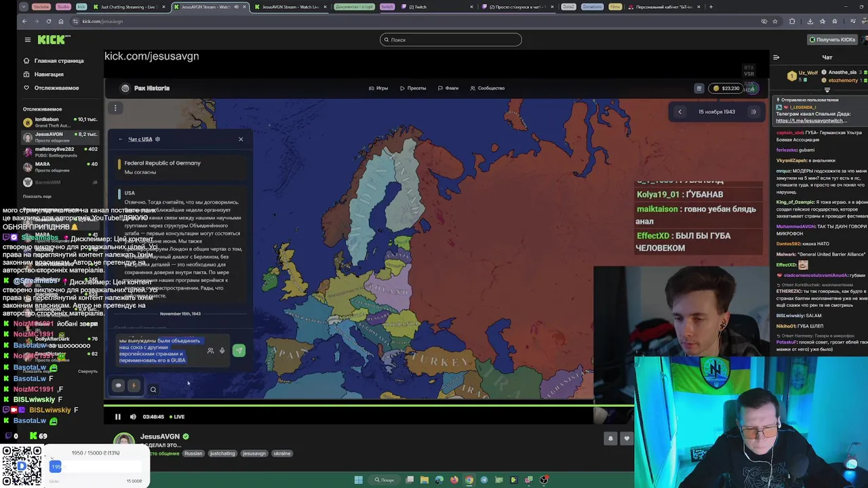This screenshot has height=488, width=868.
Task: Step the game date backward from 15 ноября 1943
Action: 680,112
